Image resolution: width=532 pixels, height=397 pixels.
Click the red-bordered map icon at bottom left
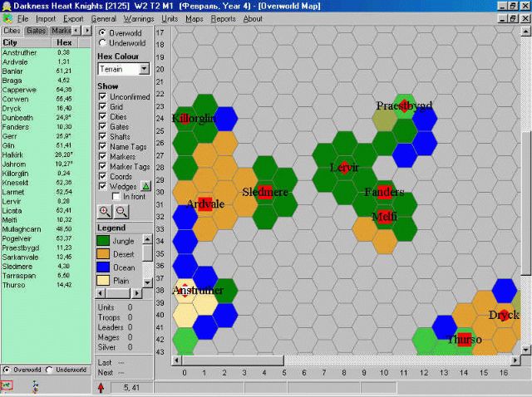pyautogui.click(x=6, y=385)
